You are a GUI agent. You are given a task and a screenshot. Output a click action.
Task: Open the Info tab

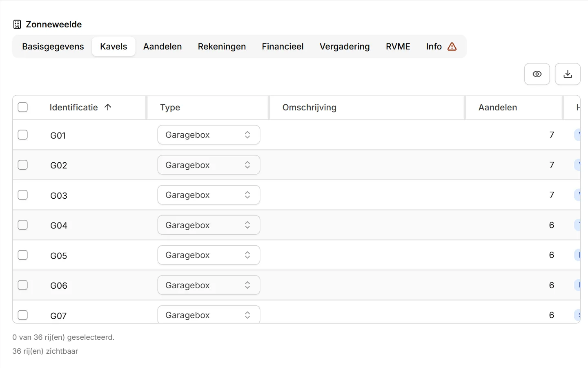coord(441,47)
